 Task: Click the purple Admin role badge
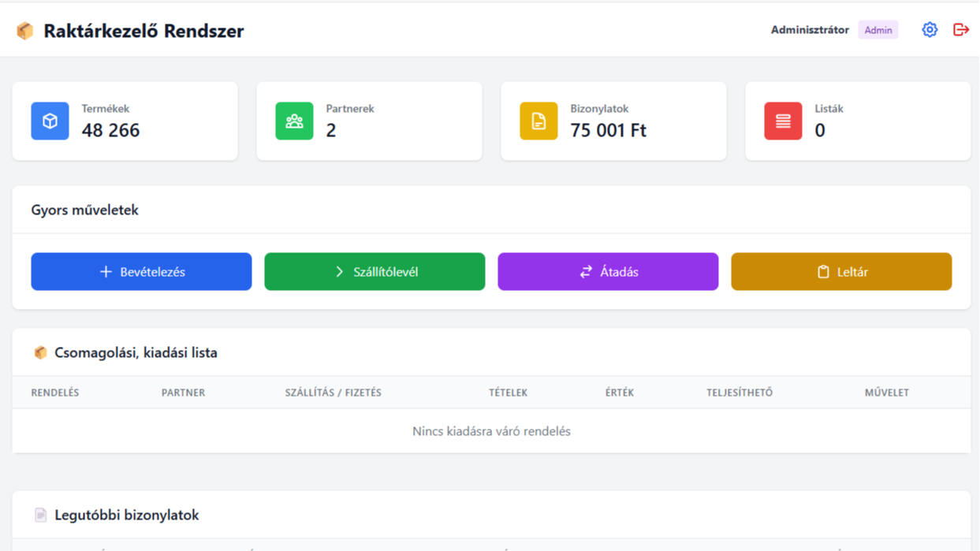pyautogui.click(x=878, y=30)
